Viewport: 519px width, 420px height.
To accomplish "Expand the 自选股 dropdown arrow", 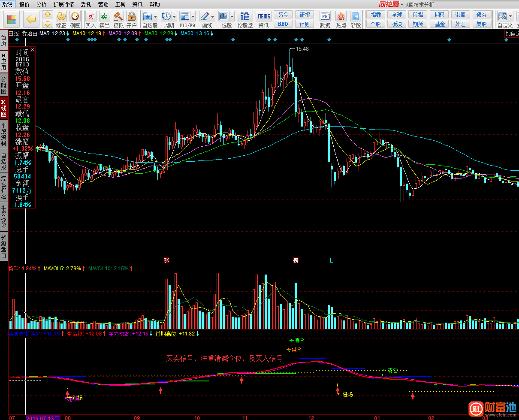I will pos(155,16).
